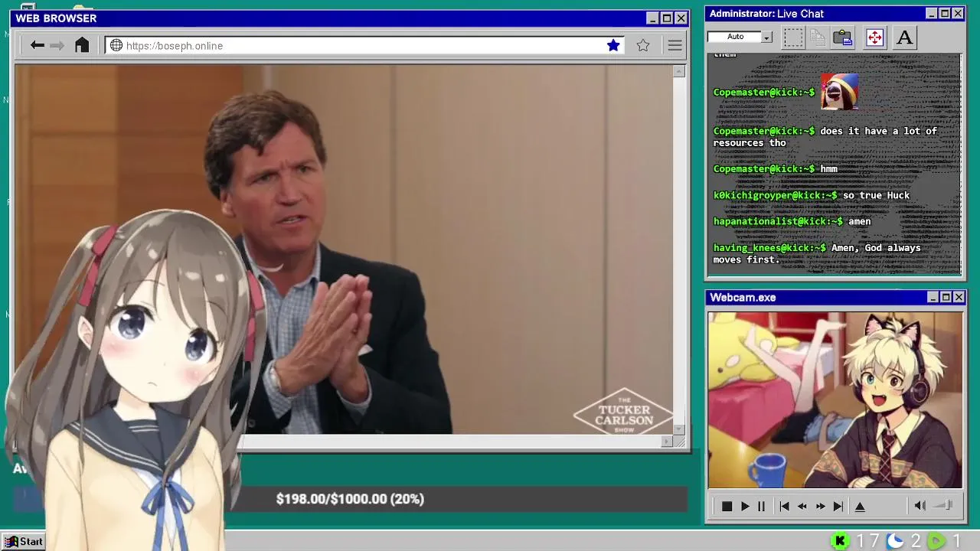
Task: Click username hapanationalist@kick in chat
Action: (778, 221)
